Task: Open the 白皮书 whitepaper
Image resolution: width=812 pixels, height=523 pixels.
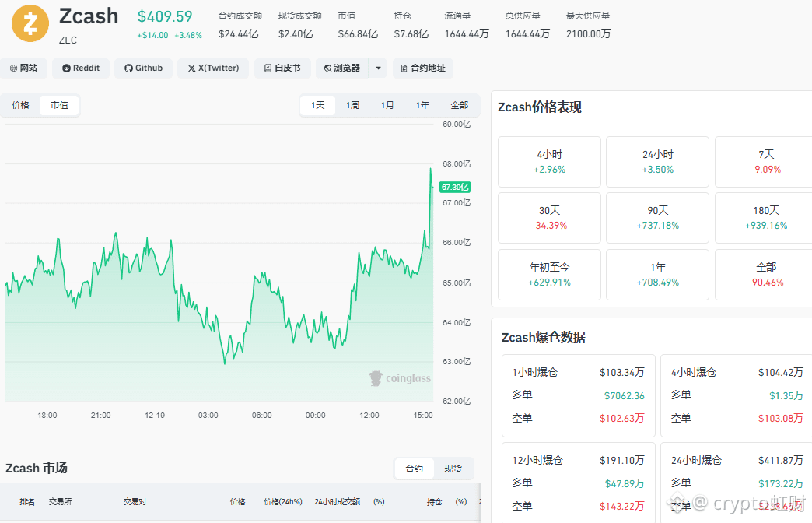Action: pyautogui.click(x=282, y=68)
